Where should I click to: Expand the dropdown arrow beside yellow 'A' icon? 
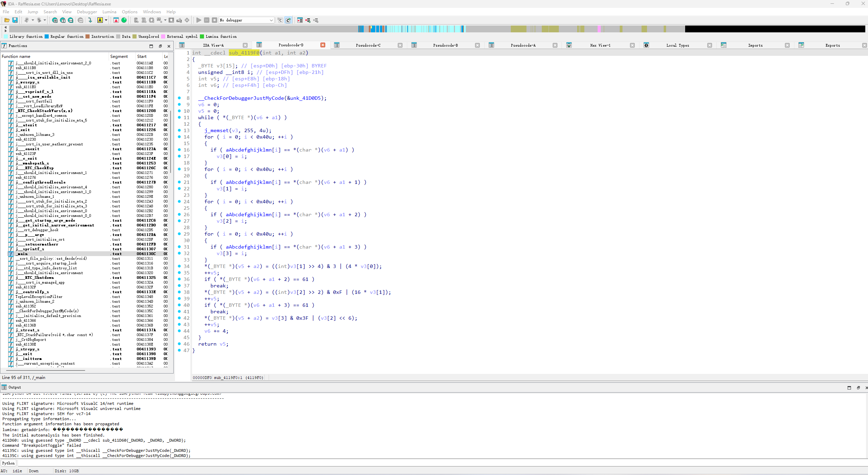(106, 20)
